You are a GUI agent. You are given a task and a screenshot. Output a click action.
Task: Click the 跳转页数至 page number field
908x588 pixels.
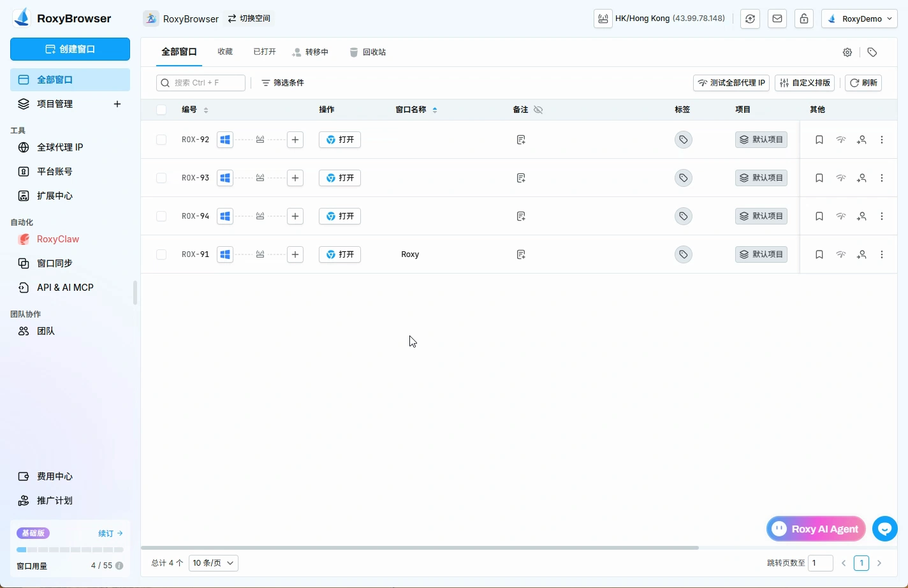pyautogui.click(x=821, y=563)
